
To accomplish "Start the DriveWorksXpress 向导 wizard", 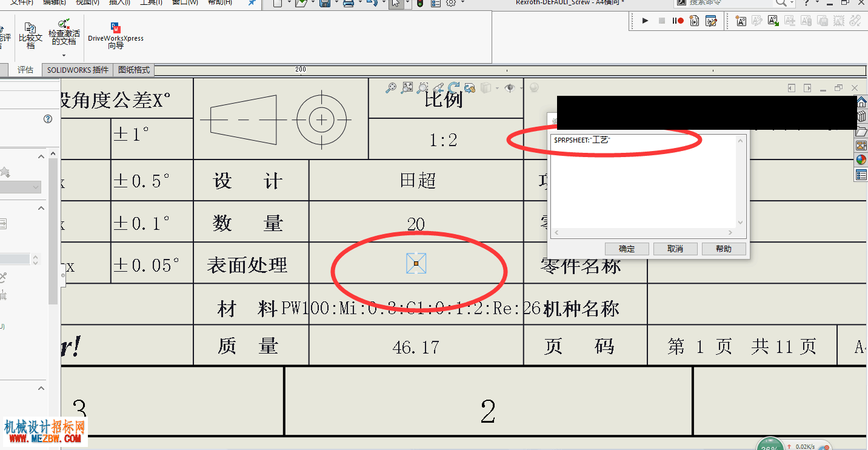I will [x=116, y=36].
